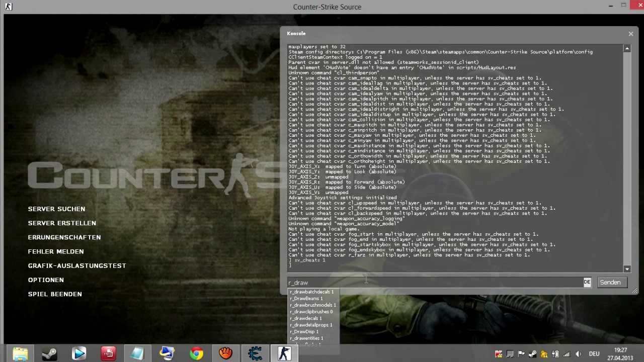
Task: Launch the media player taskbar icon
Action: (x=79, y=353)
